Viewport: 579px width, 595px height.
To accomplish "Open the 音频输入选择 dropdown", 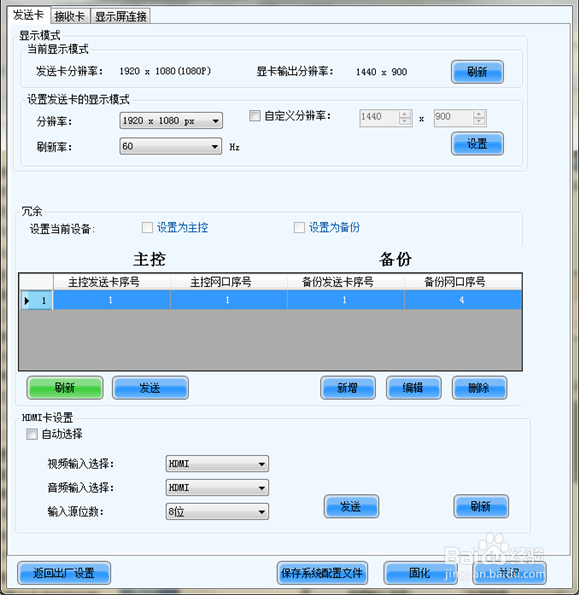I will tap(217, 488).
